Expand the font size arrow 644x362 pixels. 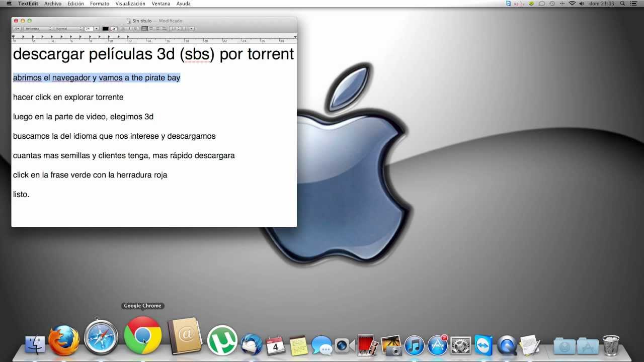(x=96, y=29)
